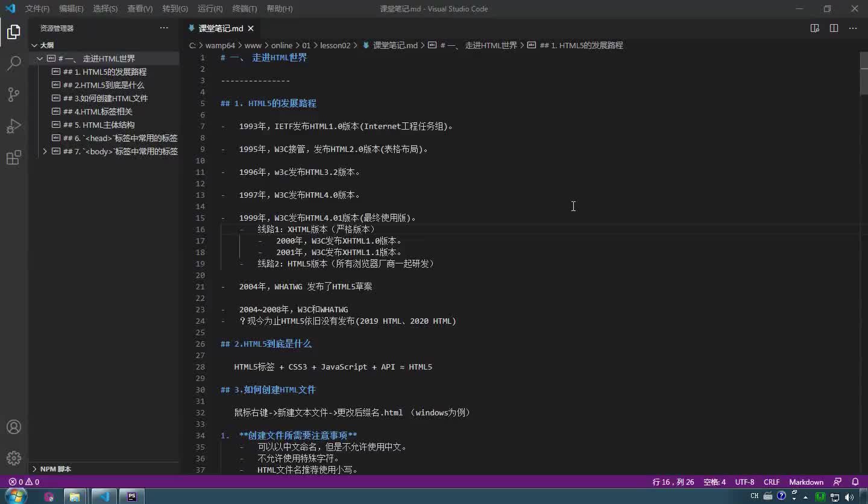868x504 pixels.
Task: Open Photoshop from the taskbar
Action: click(x=132, y=496)
